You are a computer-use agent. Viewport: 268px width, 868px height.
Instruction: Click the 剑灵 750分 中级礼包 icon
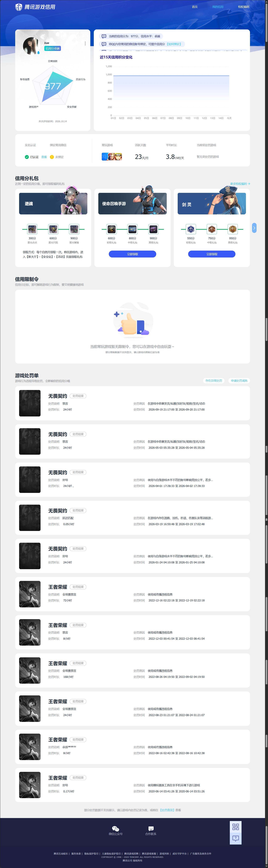pos(212,229)
